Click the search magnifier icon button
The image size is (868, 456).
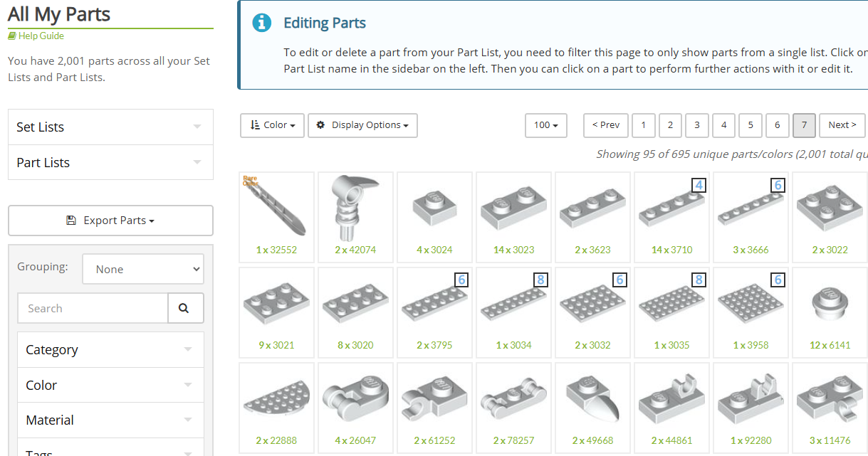point(185,308)
